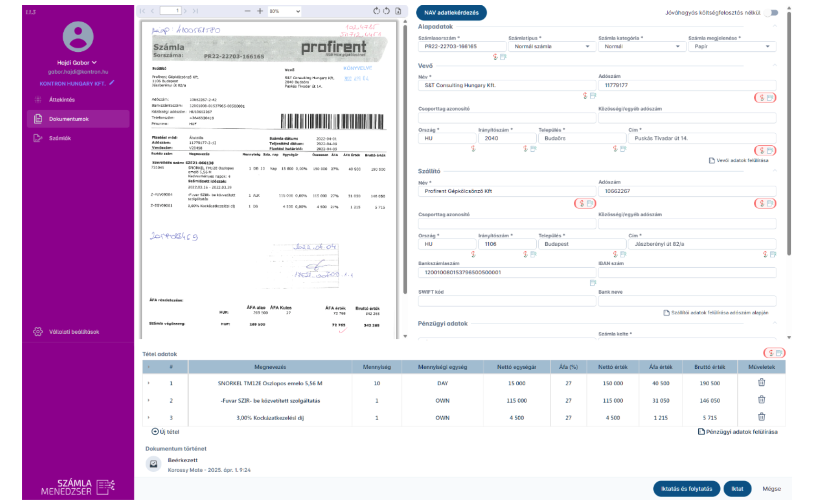Screen dimensions: 817x504
Task: Add new item via Új tétel
Action: pyautogui.click(x=165, y=432)
